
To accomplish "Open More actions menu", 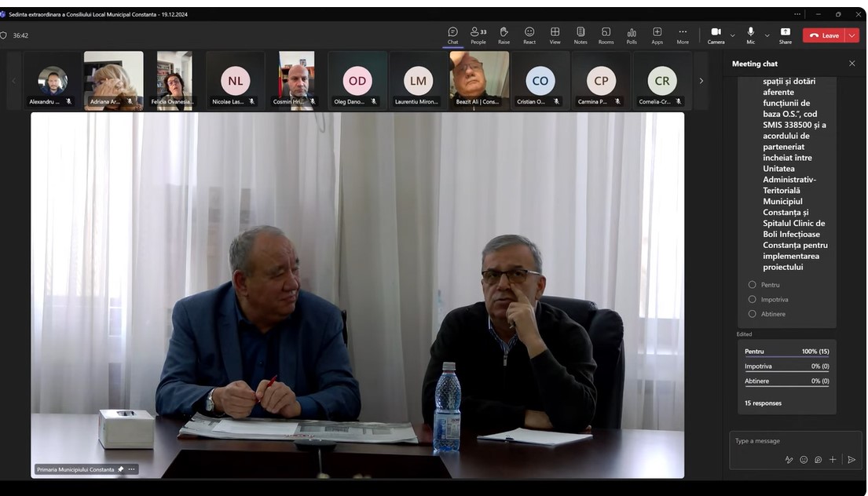I will coord(683,35).
